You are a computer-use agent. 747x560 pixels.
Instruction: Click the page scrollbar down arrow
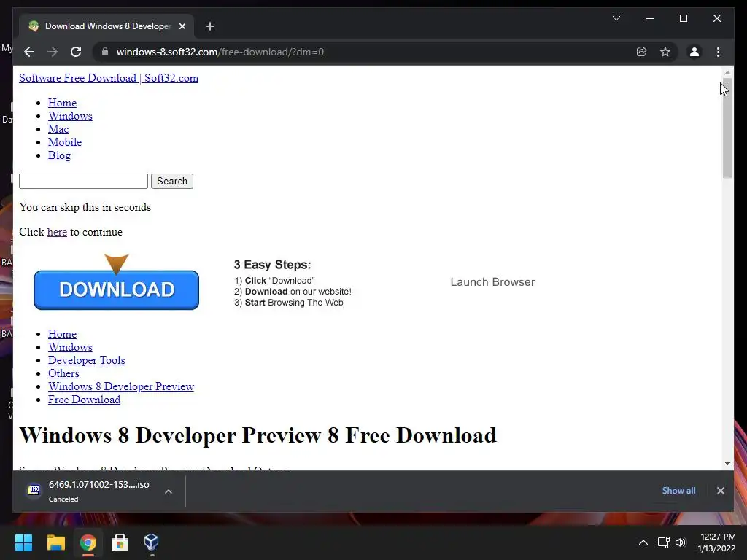[x=727, y=463]
